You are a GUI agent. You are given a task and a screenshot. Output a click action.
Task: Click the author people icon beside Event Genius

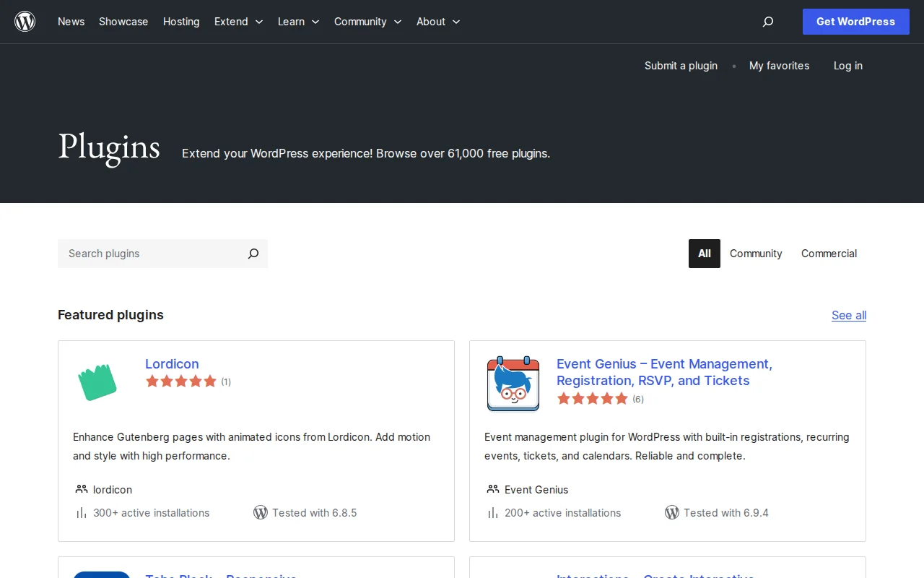pyautogui.click(x=493, y=488)
